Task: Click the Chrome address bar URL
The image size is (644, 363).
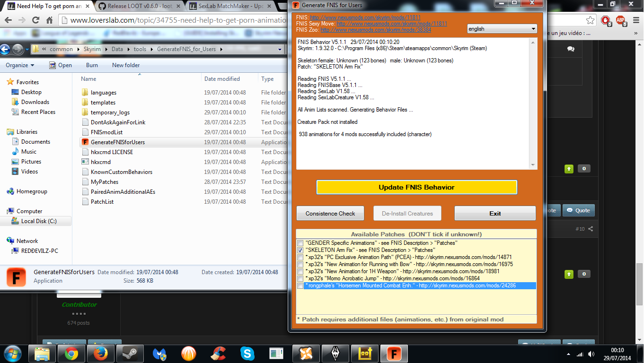Action: tap(180, 20)
